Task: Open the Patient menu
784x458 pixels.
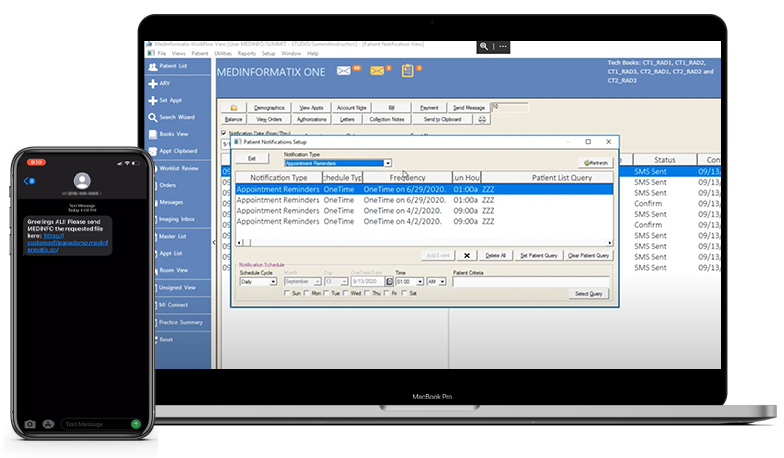Action: click(200, 53)
